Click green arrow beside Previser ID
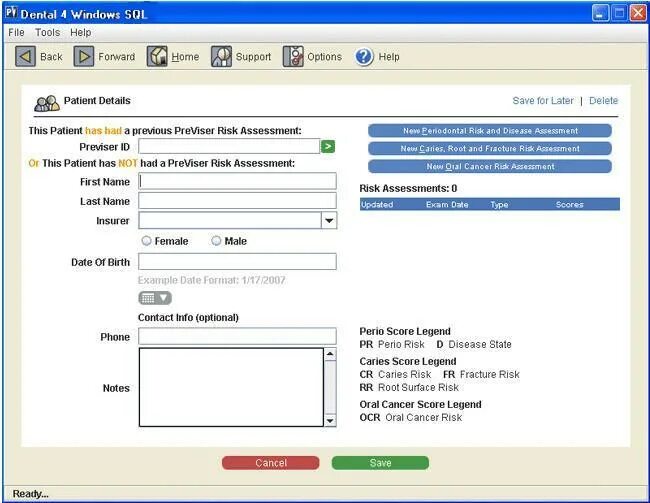Image resolution: width=650 pixels, height=503 pixels. (x=328, y=146)
